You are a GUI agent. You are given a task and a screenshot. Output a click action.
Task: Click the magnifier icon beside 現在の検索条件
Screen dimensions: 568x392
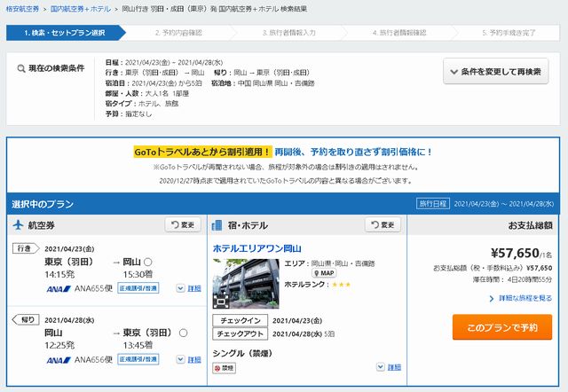point(21,68)
